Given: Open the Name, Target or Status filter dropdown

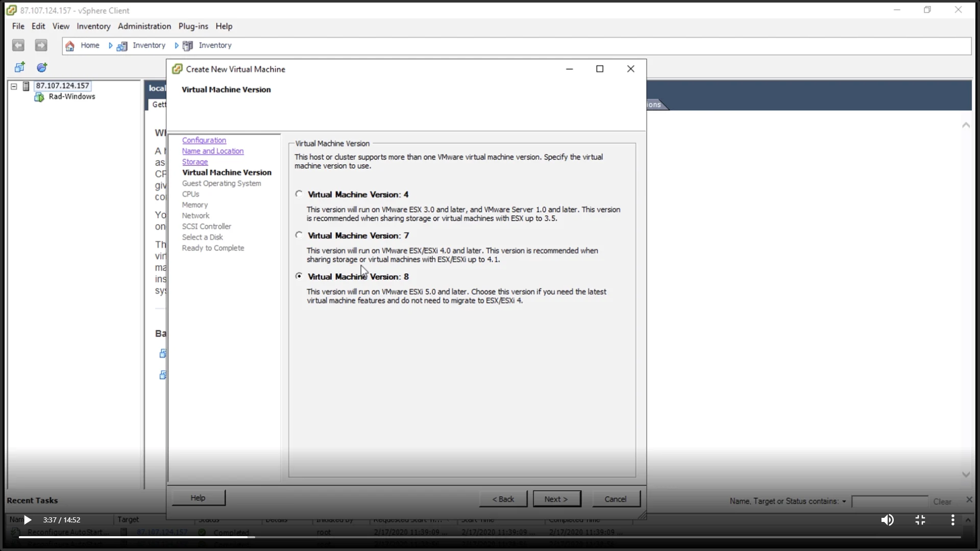Looking at the screenshot, I should (x=844, y=502).
